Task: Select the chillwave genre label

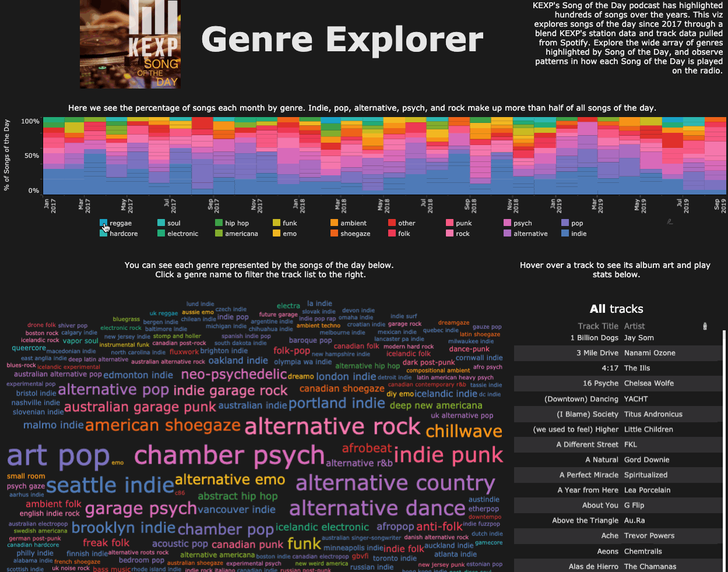Action: tap(464, 431)
